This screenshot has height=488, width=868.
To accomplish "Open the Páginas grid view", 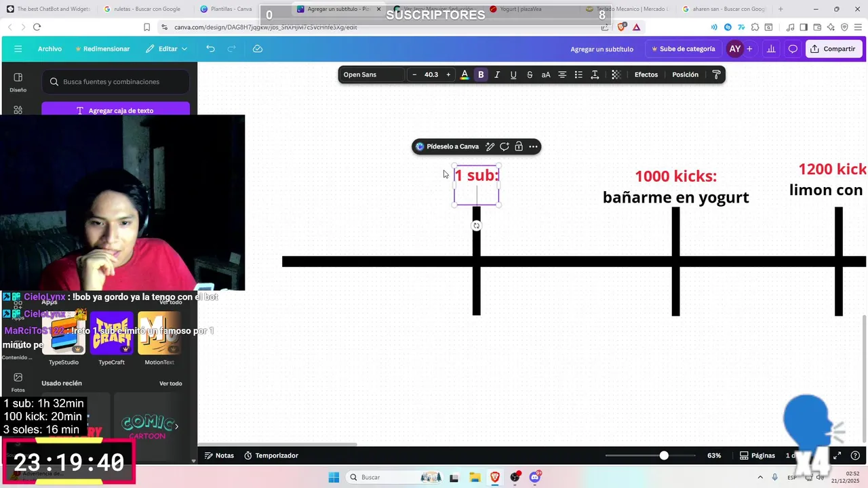I will [x=757, y=455].
